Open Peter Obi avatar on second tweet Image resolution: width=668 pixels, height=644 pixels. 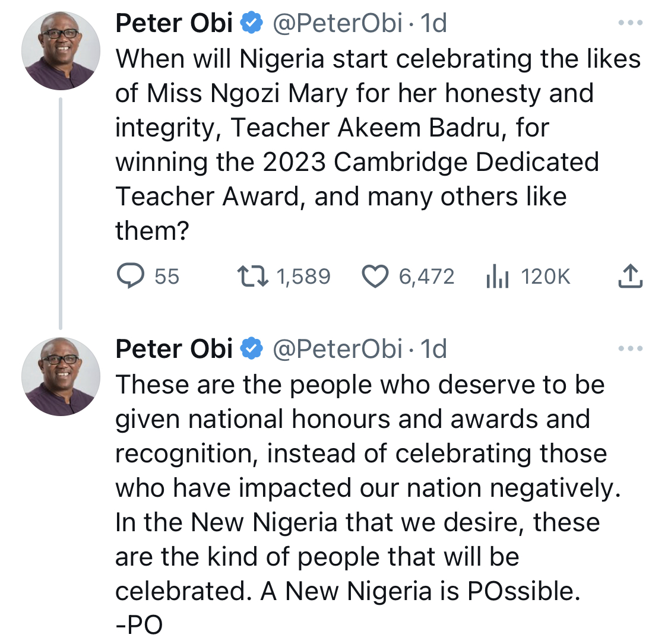61,376
